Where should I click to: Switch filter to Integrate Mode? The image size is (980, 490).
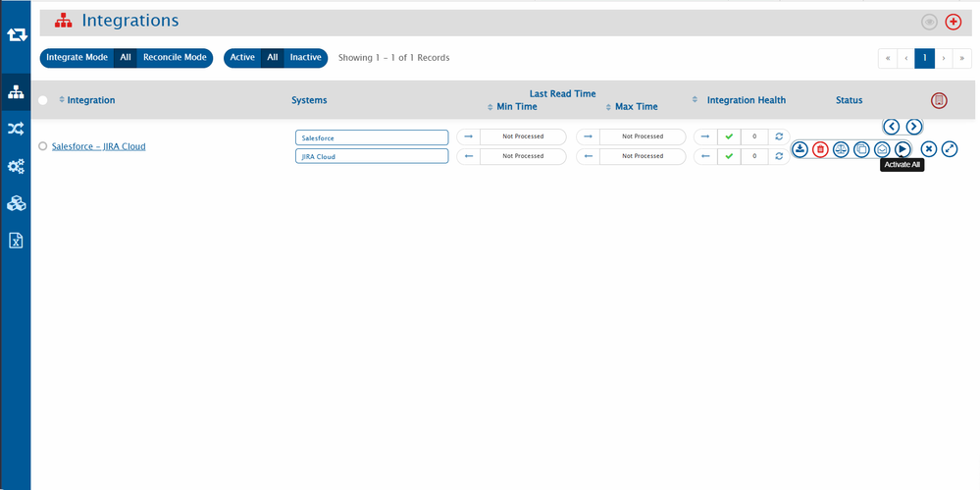coord(77,58)
